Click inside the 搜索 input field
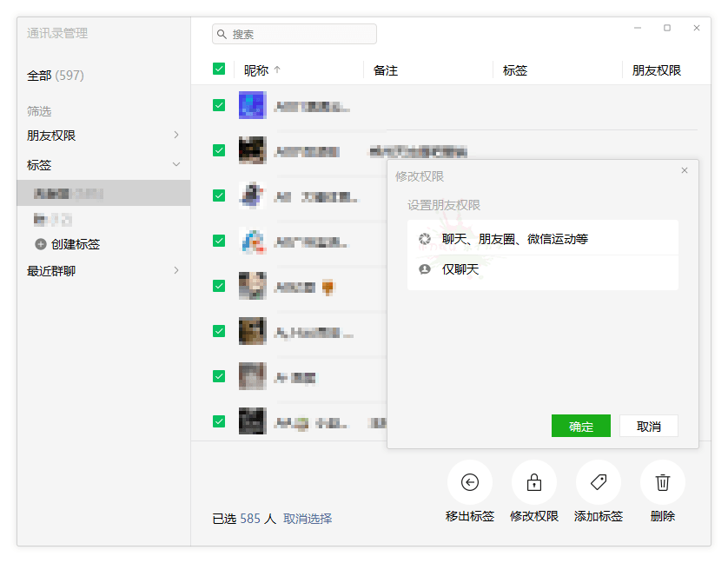This screenshot has width=728, height=563. (x=295, y=34)
